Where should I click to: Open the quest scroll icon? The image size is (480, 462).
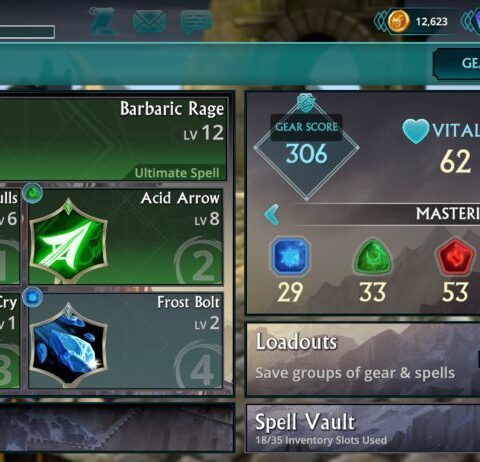point(102,20)
